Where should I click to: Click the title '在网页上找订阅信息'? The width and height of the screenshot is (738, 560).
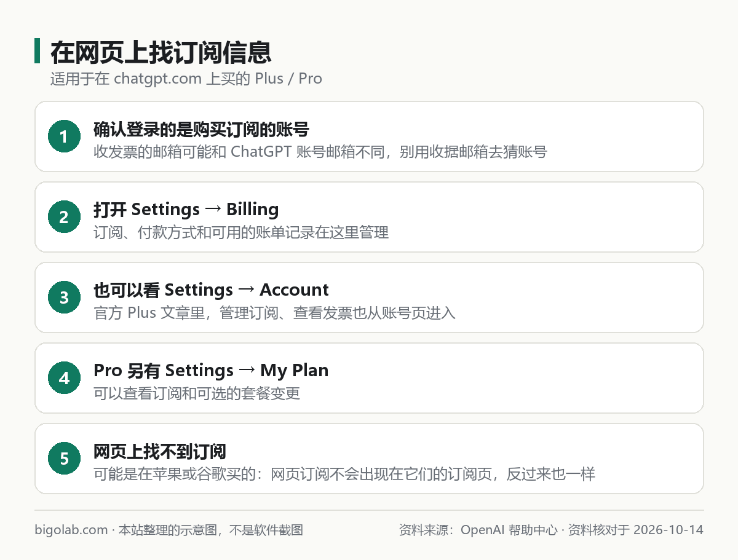coord(161,52)
